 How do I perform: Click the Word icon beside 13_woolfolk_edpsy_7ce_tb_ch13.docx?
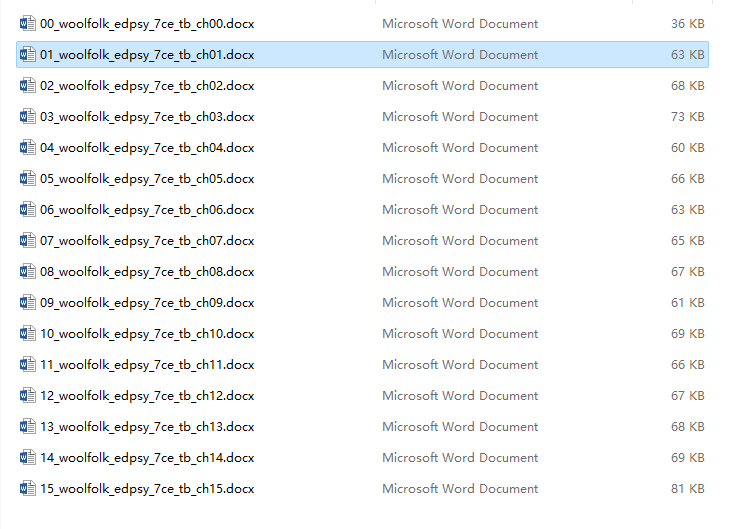(27, 426)
